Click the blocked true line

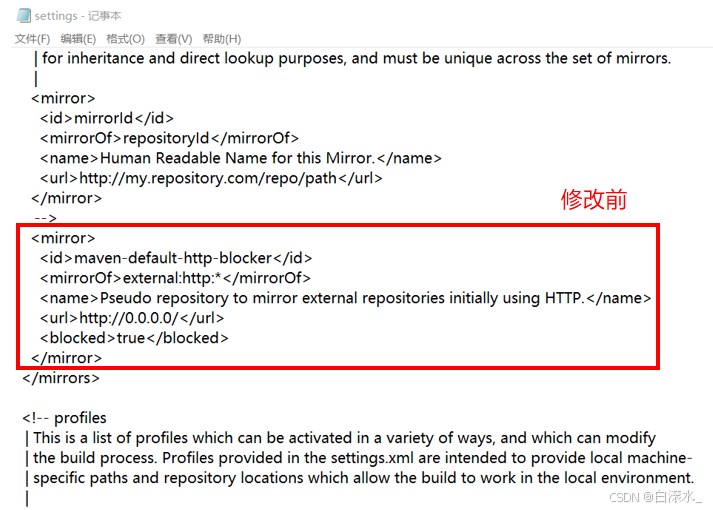134,338
